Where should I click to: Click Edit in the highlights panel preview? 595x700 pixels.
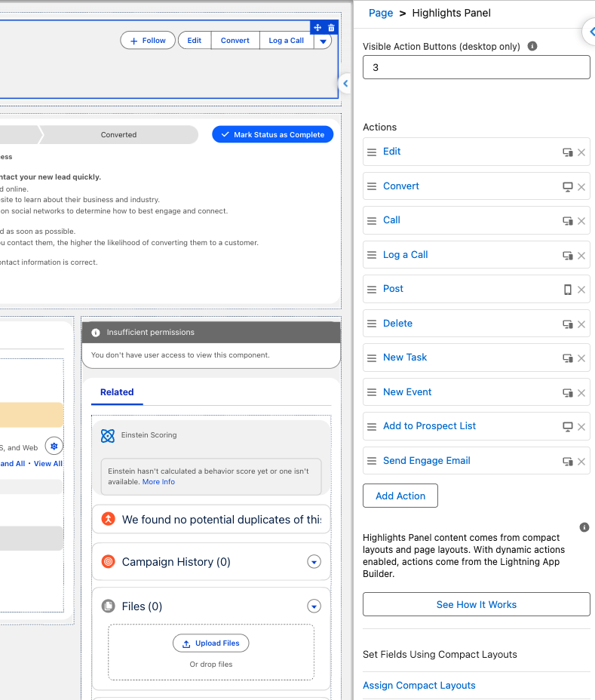click(195, 41)
